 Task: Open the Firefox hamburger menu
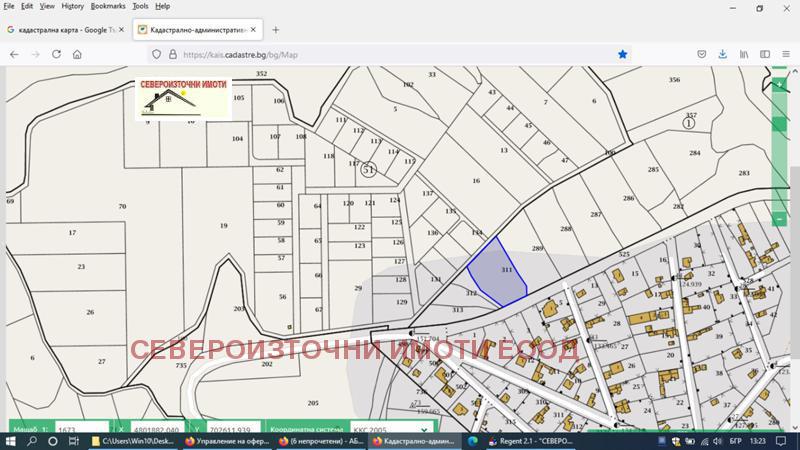coord(788,54)
